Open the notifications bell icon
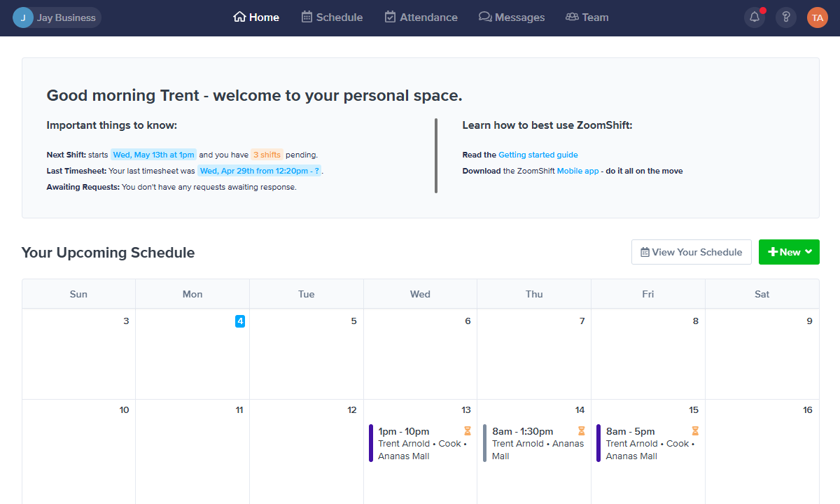The width and height of the screenshot is (840, 504). click(x=755, y=17)
